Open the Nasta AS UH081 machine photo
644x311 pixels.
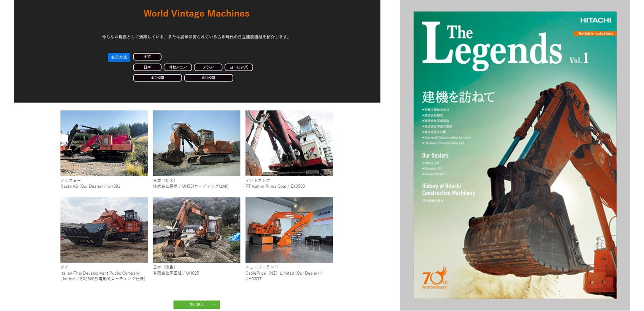(104, 143)
